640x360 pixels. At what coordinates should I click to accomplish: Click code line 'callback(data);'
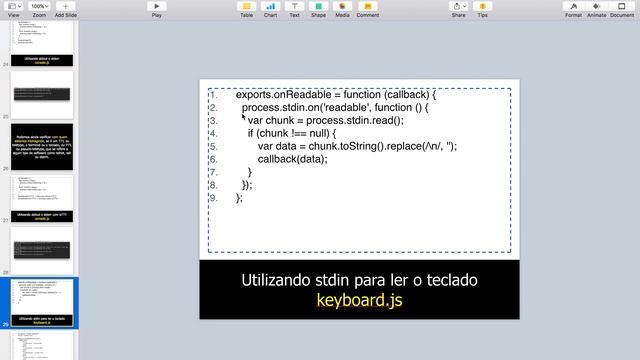293,159
